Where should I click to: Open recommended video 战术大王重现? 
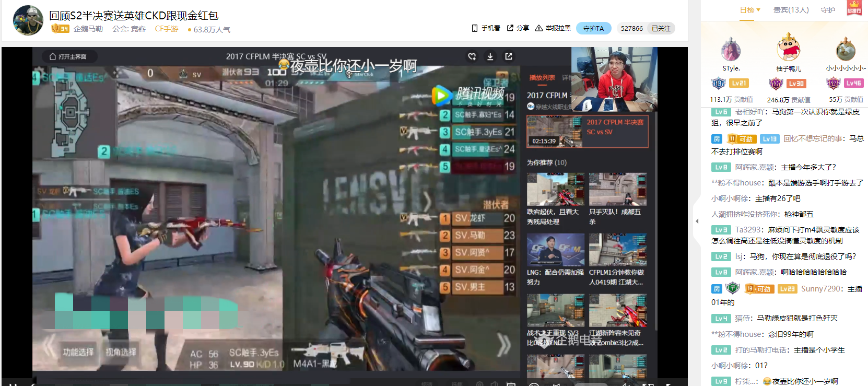(x=555, y=320)
